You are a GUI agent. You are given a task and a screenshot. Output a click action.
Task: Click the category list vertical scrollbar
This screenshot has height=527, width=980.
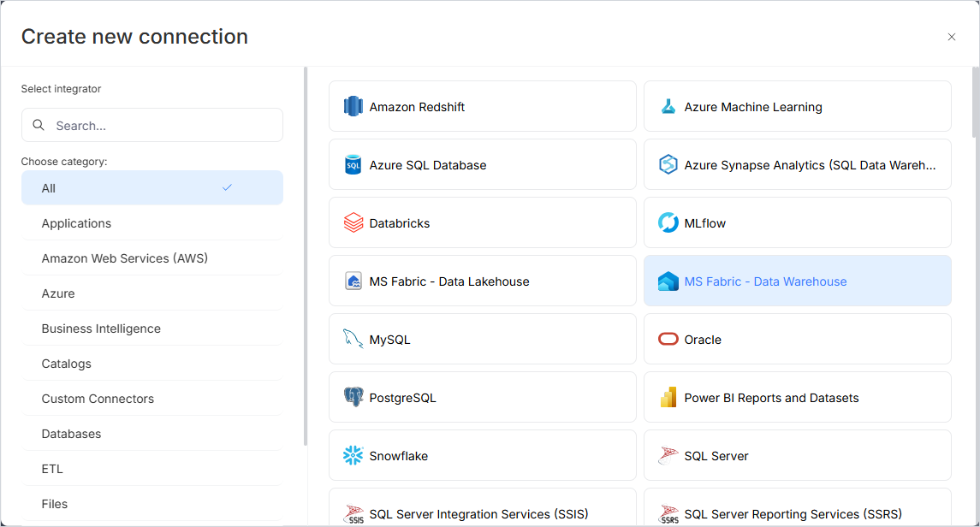point(305,257)
